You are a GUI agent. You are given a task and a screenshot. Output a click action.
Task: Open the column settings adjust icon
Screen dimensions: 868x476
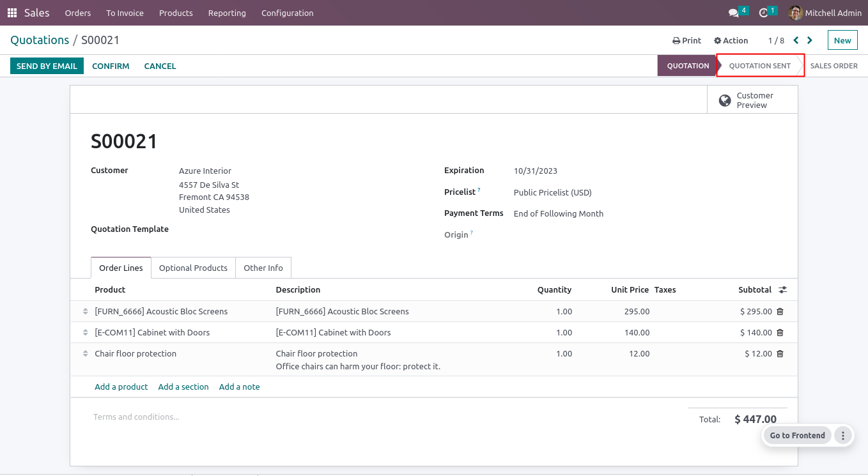pyautogui.click(x=782, y=290)
